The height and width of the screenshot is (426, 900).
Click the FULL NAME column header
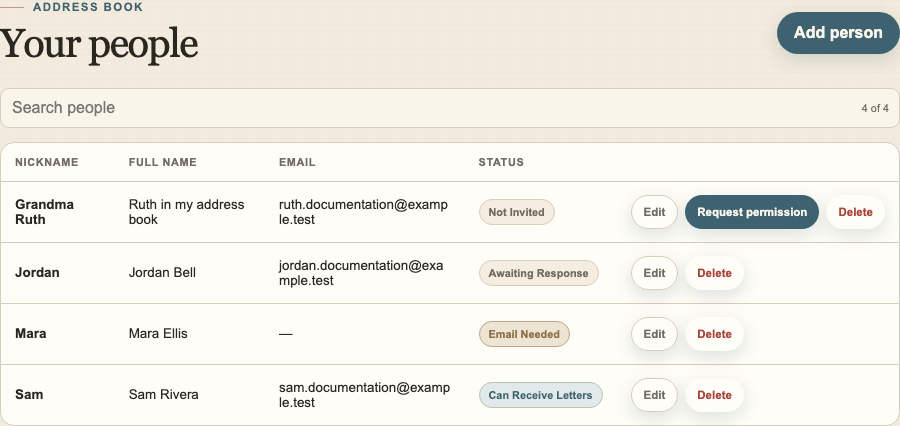click(x=162, y=162)
